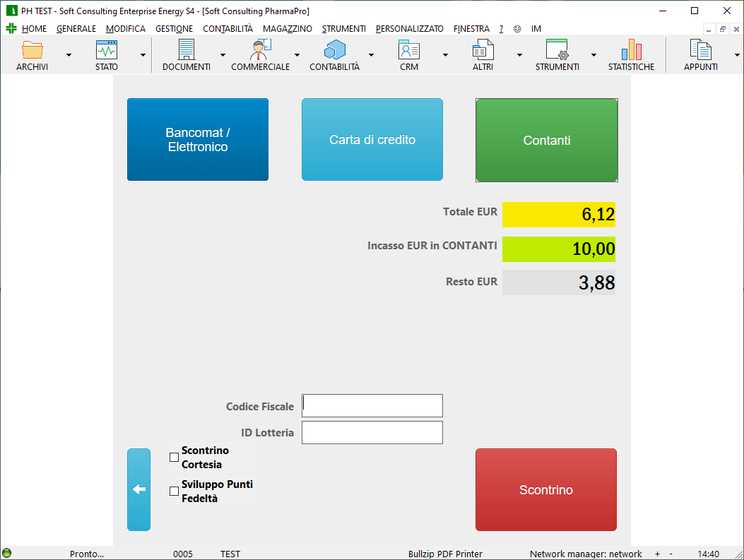Expand the COMMERCIALE dropdown arrow
Image resolution: width=744 pixels, height=560 pixels.
[x=297, y=55]
